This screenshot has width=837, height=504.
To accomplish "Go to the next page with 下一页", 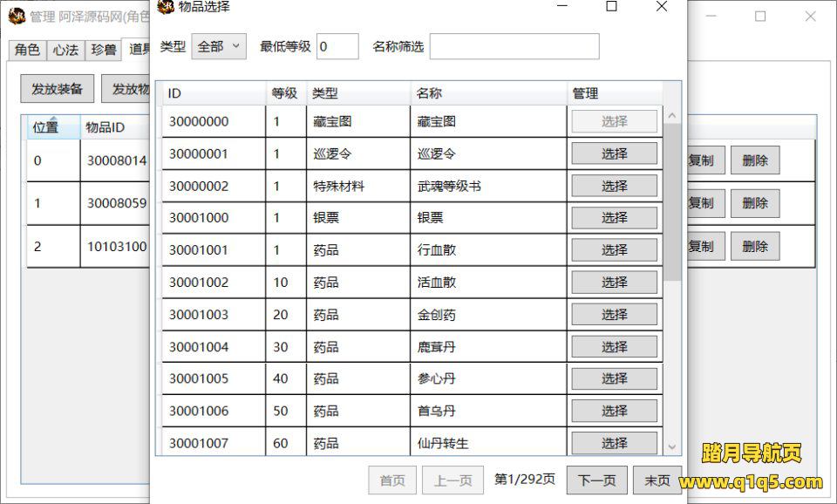I will tap(596, 480).
